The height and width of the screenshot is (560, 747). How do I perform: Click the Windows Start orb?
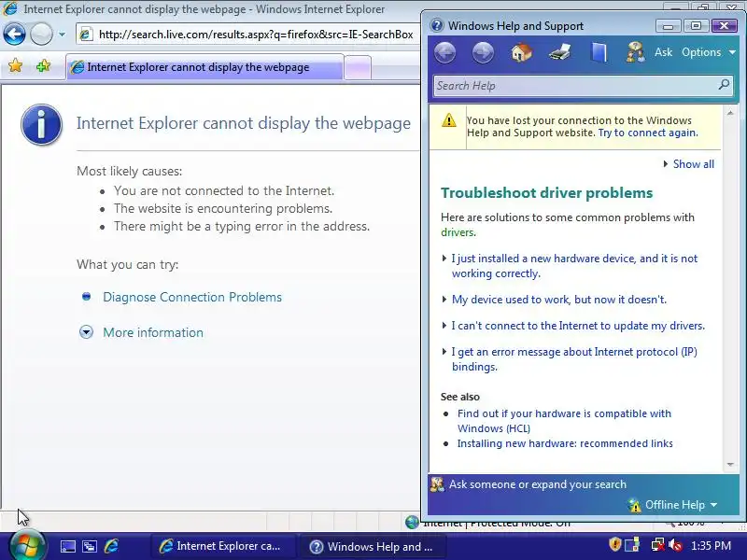click(27, 545)
